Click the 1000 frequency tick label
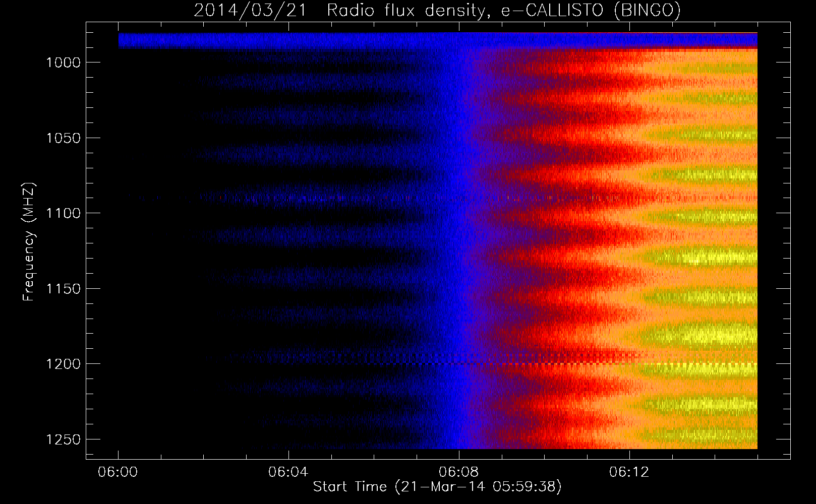 (x=63, y=62)
